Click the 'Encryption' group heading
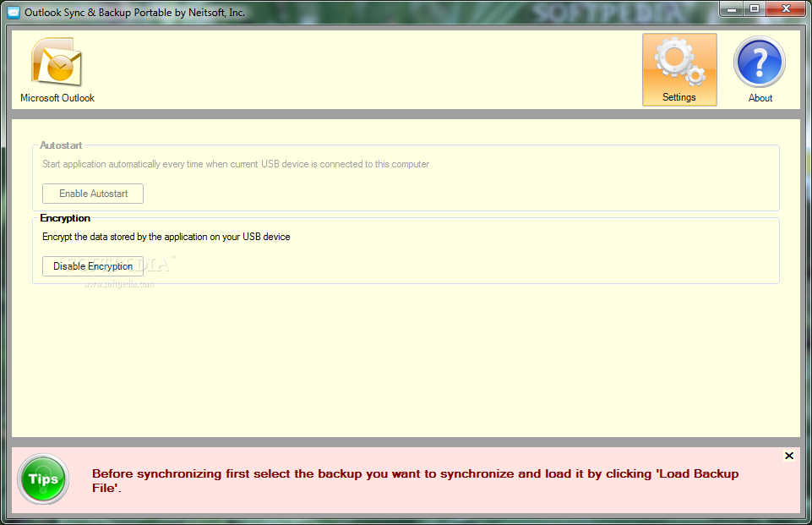812x525 pixels. pyautogui.click(x=65, y=218)
